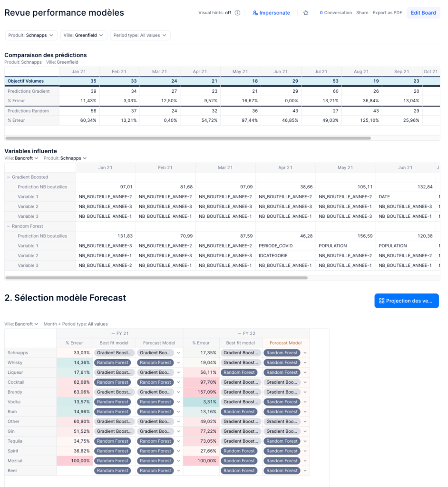This screenshot has height=487, width=448.
Task: Click Share in the top bar
Action: [362, 13]
